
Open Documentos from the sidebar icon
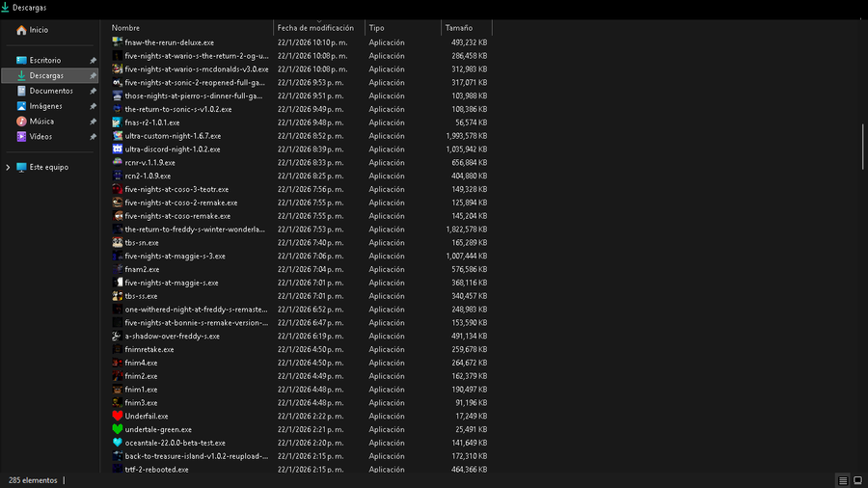21,91
